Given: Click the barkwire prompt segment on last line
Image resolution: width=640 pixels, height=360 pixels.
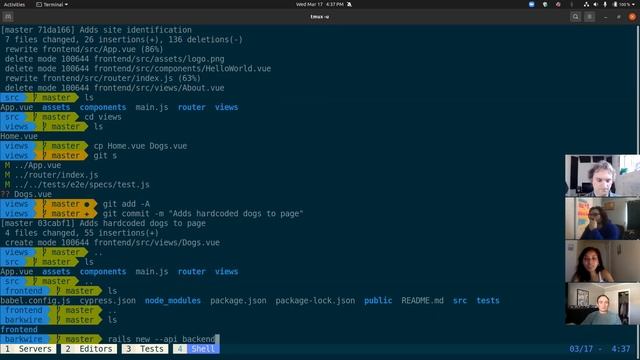Looking at the screenshot, I should click(23, 339).
